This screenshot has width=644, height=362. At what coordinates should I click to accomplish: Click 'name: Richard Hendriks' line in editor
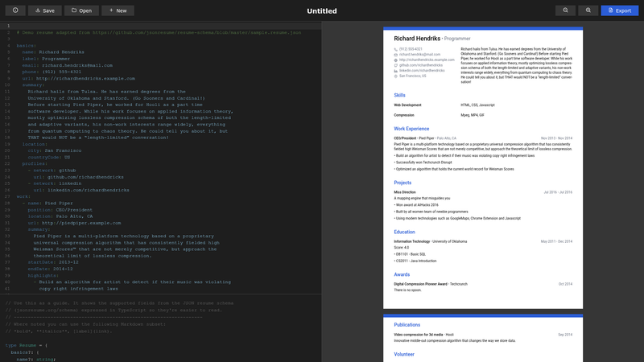pos(53,52)
